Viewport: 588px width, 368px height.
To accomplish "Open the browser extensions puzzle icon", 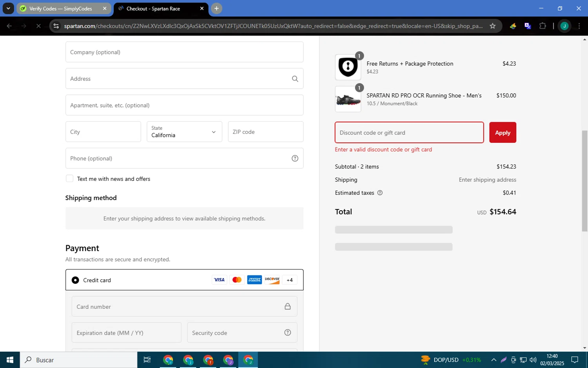I will click(x=543, y=26).
